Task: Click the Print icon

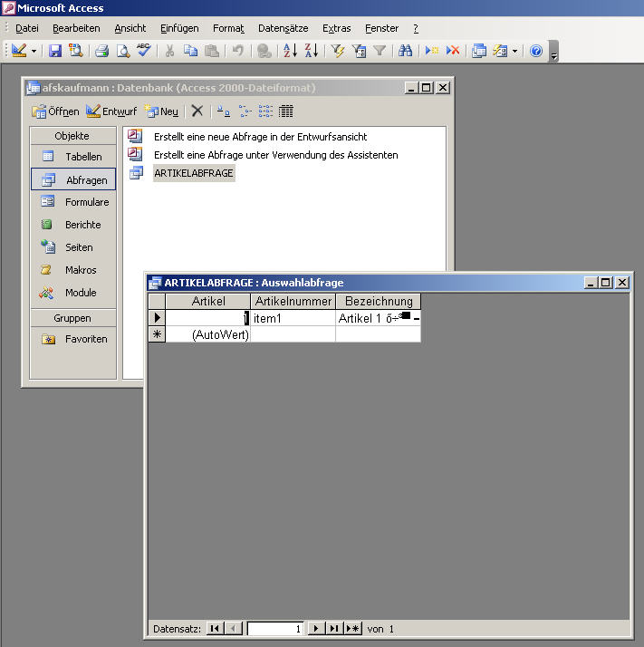Action: coord(101,51)
